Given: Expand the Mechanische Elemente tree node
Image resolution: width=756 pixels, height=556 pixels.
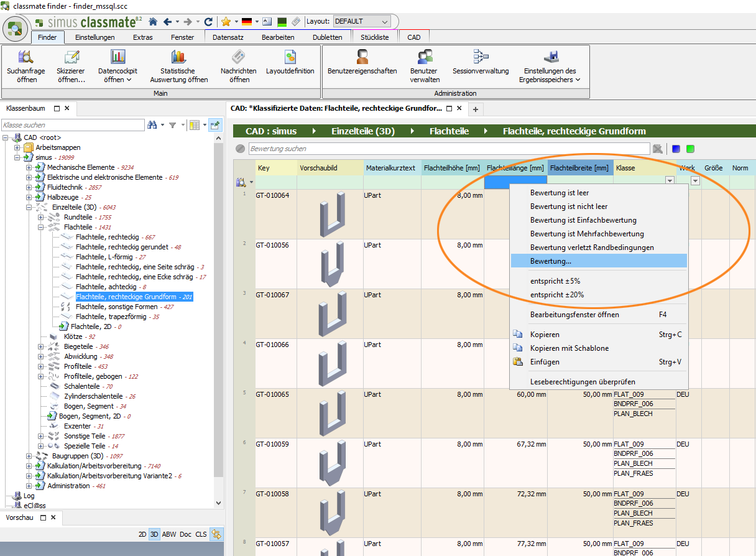Looking at the screenshot, I should pyautogui.click(x=29, y=167).
